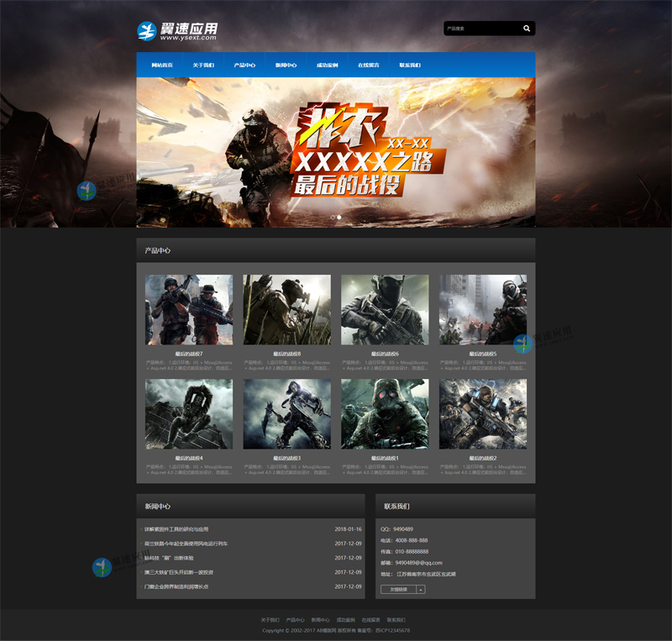
Task: Go to 产品中心 in the top navigation
Action: 244,65
